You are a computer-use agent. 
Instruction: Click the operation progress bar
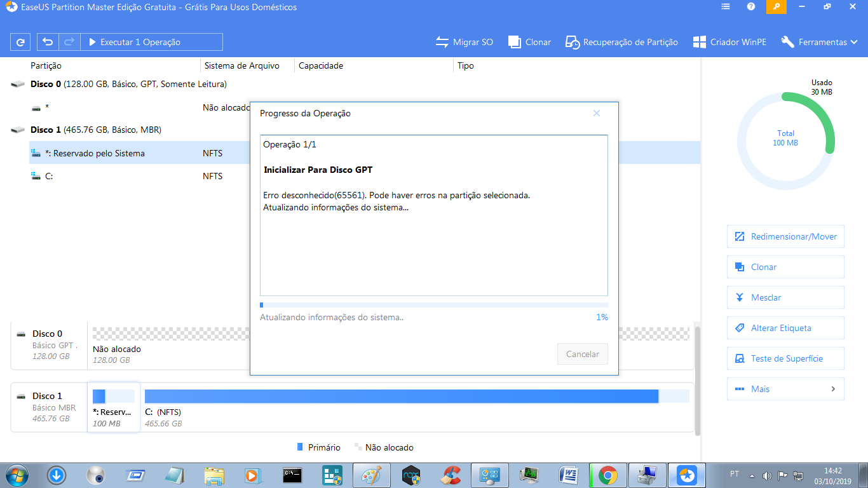(434, 305)
